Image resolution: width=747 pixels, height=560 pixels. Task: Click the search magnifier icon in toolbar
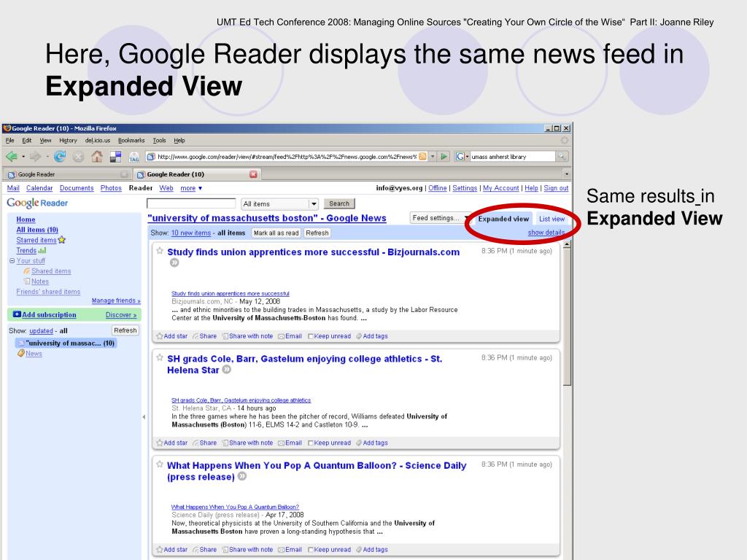click(x=562, y=156)
